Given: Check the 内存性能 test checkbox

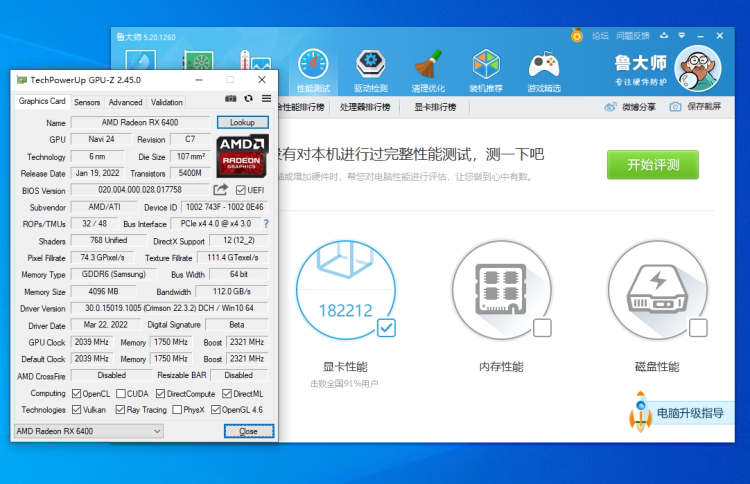Looking at the screenshot, I should [x=542, y=328].
